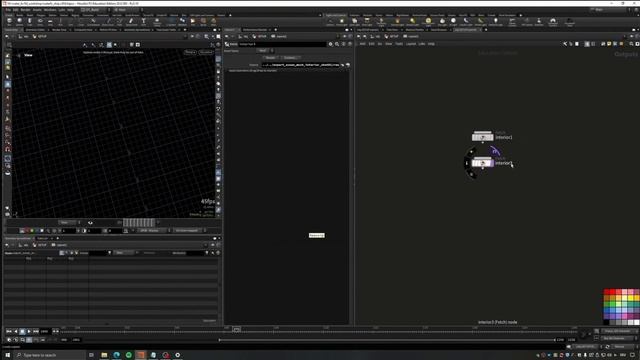Toggle Detail attribute class in spreadsheet
The width and height of the screenshot is (640, 360).
76,253
